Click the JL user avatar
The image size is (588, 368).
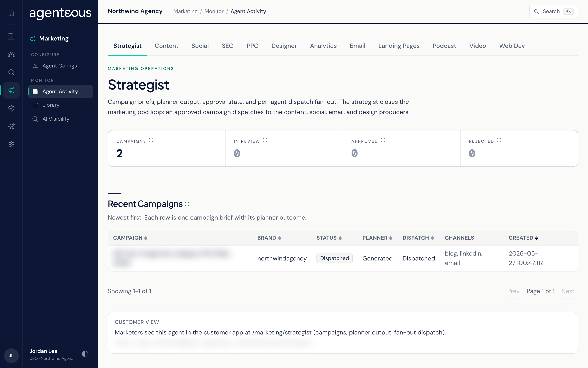11,356
